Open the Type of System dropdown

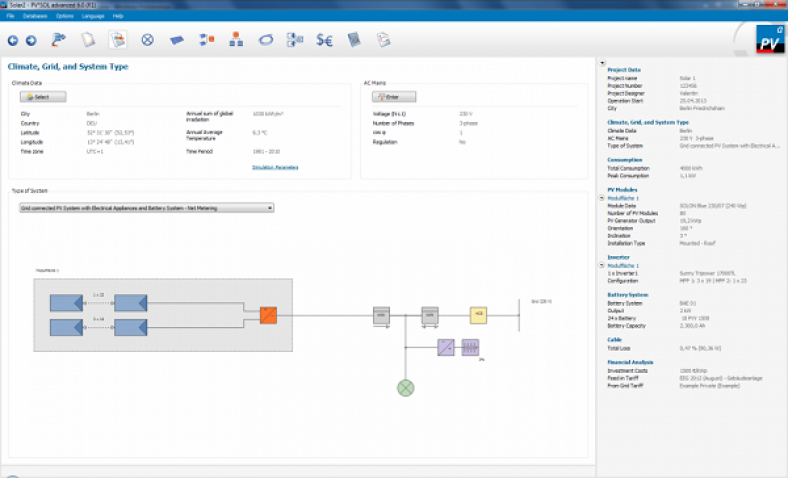146,208
